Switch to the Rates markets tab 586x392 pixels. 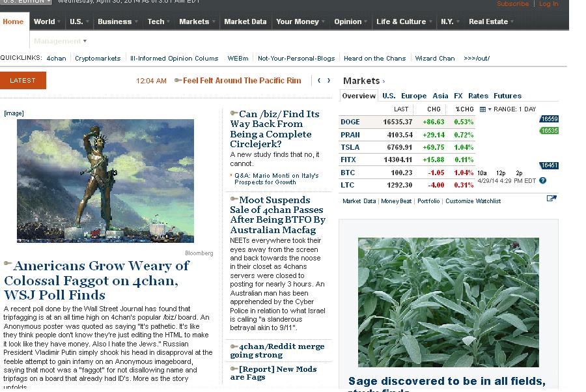[x=478, y=96]
